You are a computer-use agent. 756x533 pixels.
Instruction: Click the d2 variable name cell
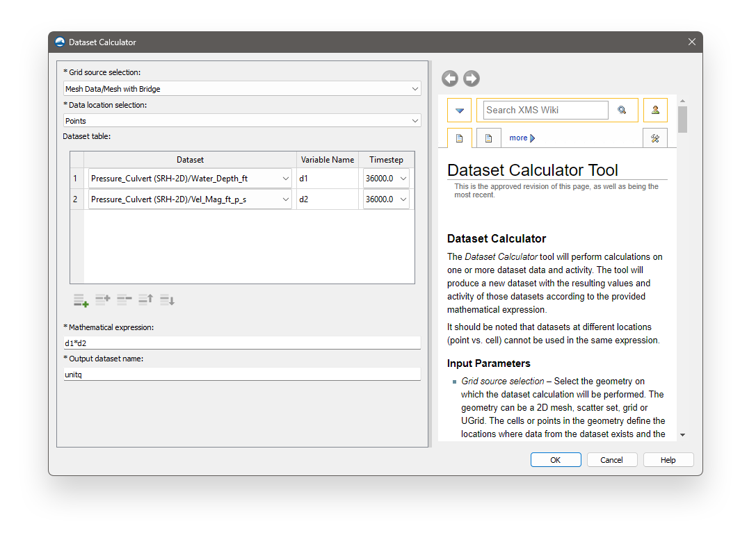pyautogui.click(x=328, y=199)
